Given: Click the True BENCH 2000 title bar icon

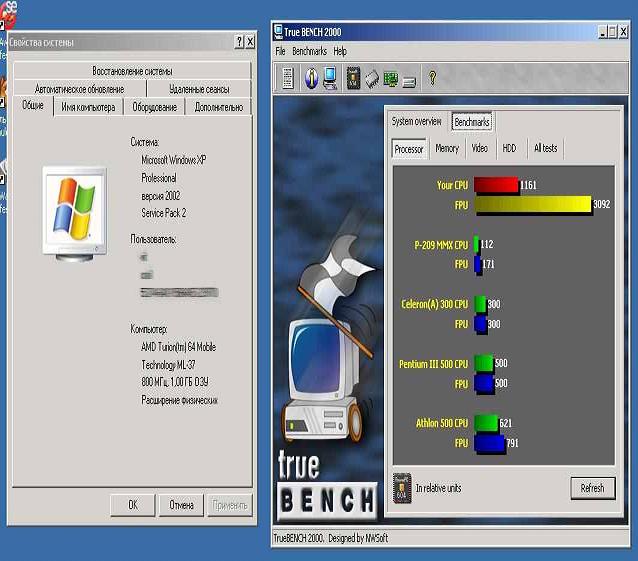Looking at the screenshot, I should tap(278, 32).
